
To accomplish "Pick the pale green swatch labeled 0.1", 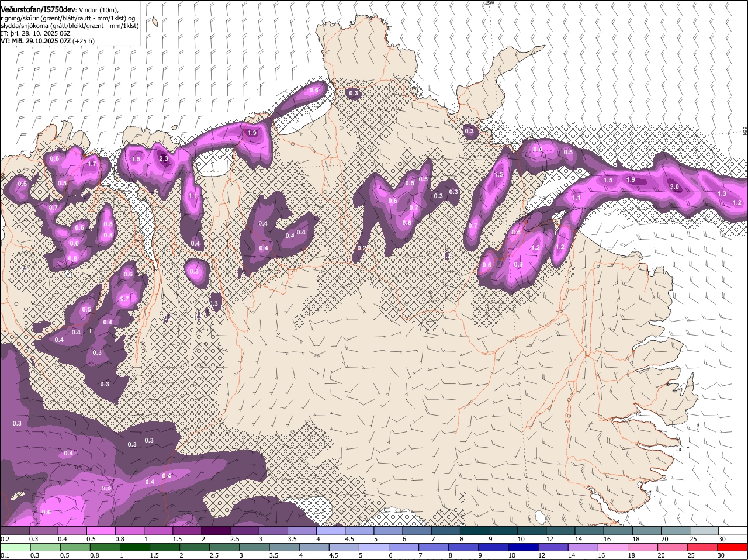I will 15,547.
